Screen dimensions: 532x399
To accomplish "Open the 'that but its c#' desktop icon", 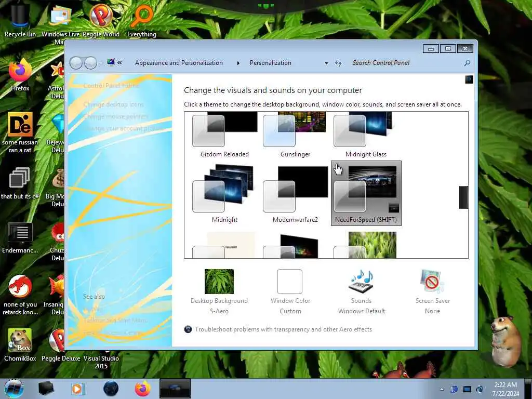I will [x=20, y=183].
